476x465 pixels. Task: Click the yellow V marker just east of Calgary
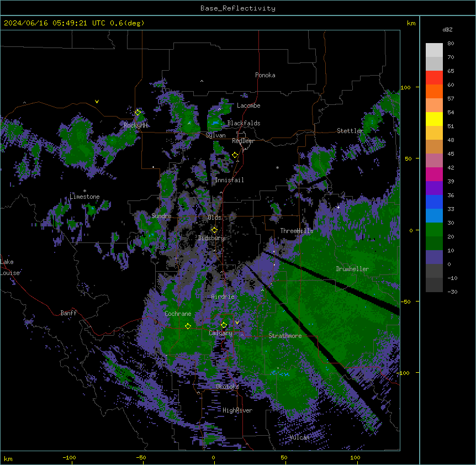coord(237,323)
